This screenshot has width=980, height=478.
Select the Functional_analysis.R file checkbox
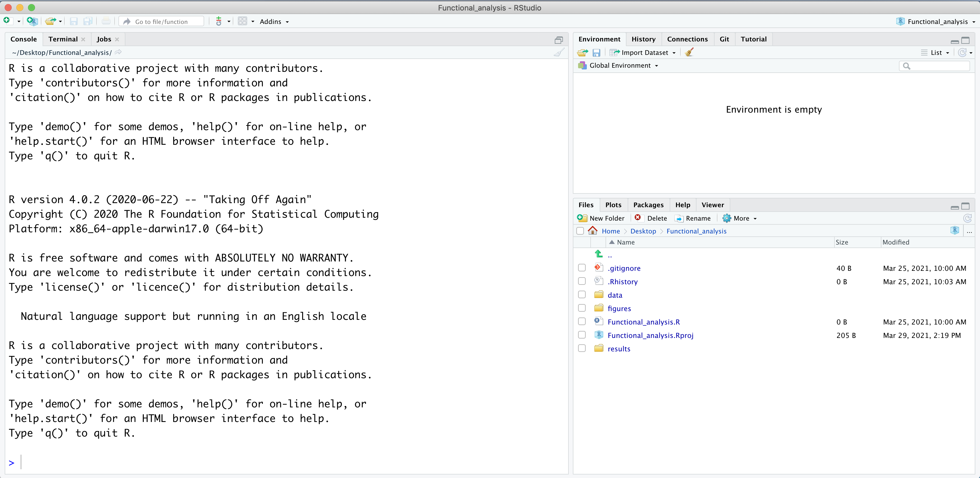pyautogui.click(x=582, y=322)
